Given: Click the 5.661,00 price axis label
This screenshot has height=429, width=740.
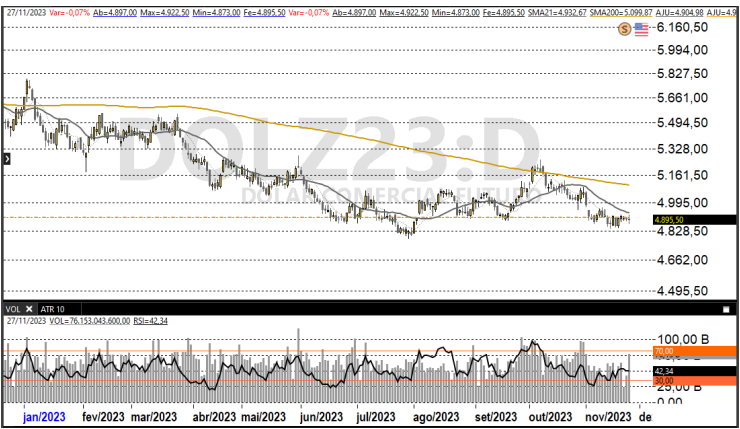Looking at the screenshot, I should [x=682, y=98].
